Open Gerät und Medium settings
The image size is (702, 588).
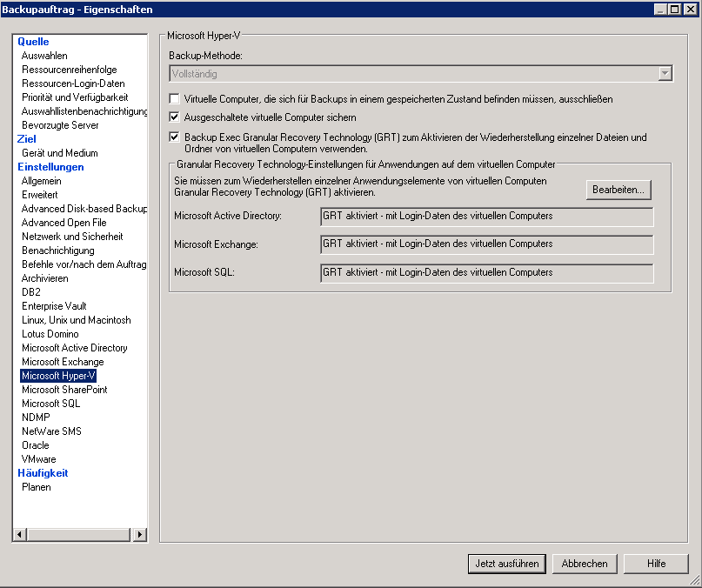tap(59, 153)
